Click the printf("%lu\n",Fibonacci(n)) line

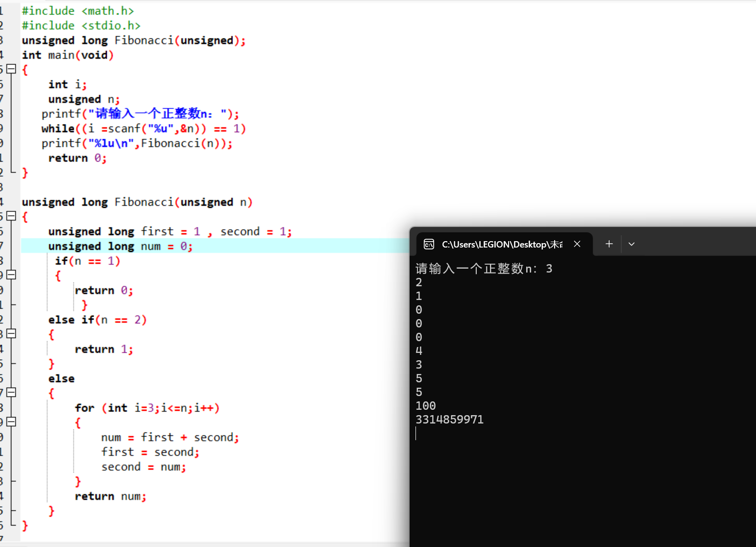137,143
